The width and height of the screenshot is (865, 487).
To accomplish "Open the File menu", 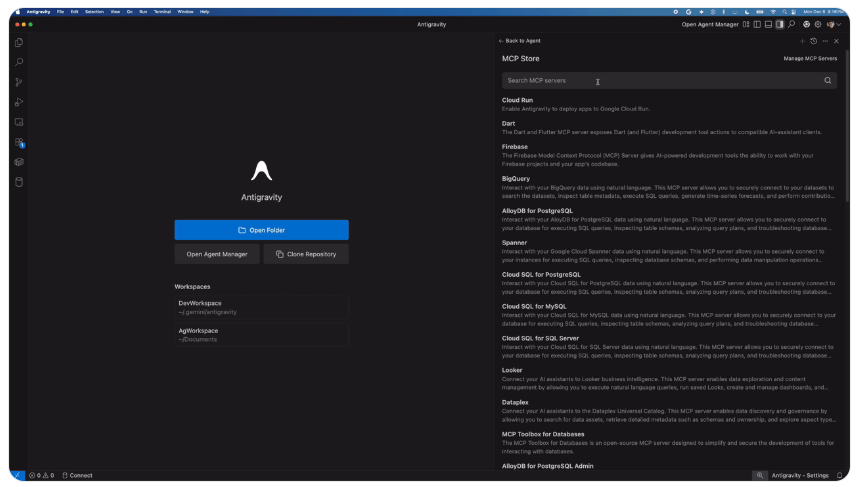I will pyautogui.click(x=60, y=12).
